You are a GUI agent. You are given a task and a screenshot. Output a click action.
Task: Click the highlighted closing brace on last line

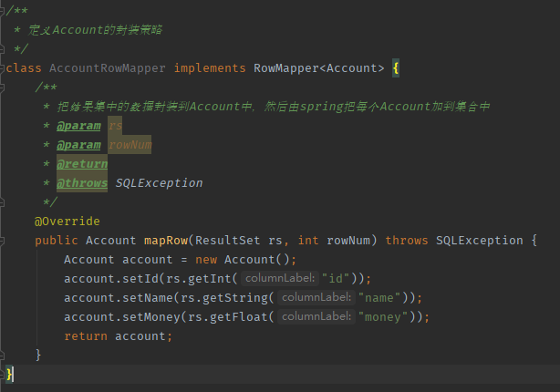[x=10, y=374]
